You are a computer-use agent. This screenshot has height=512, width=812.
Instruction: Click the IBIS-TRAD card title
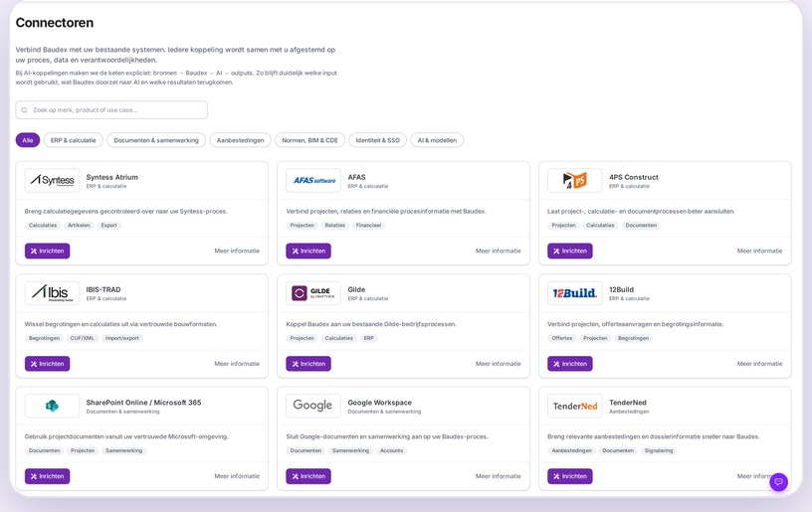(x=103, y=289)
